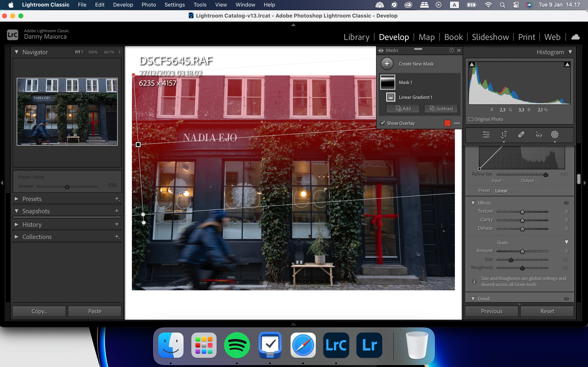Click the Subtract button

click(441, 108)
